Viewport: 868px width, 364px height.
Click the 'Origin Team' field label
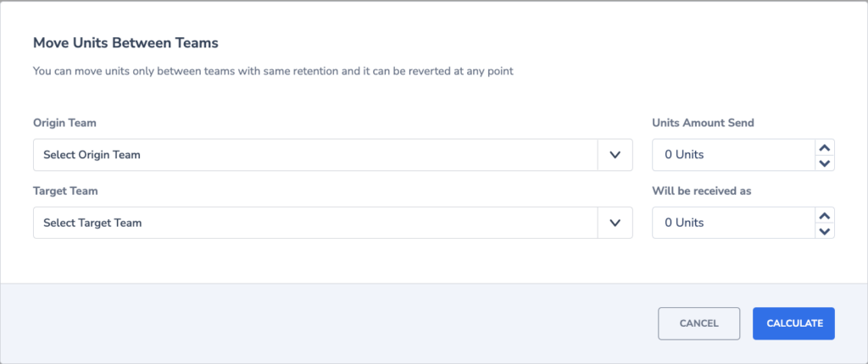64,123
